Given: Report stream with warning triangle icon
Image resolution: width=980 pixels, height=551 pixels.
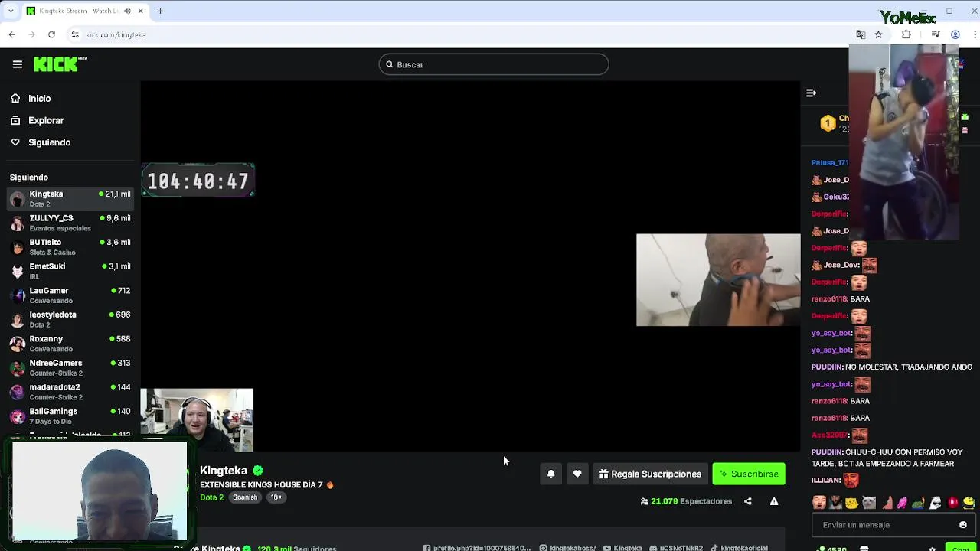Looking at the screenshot, I should 774,501.
